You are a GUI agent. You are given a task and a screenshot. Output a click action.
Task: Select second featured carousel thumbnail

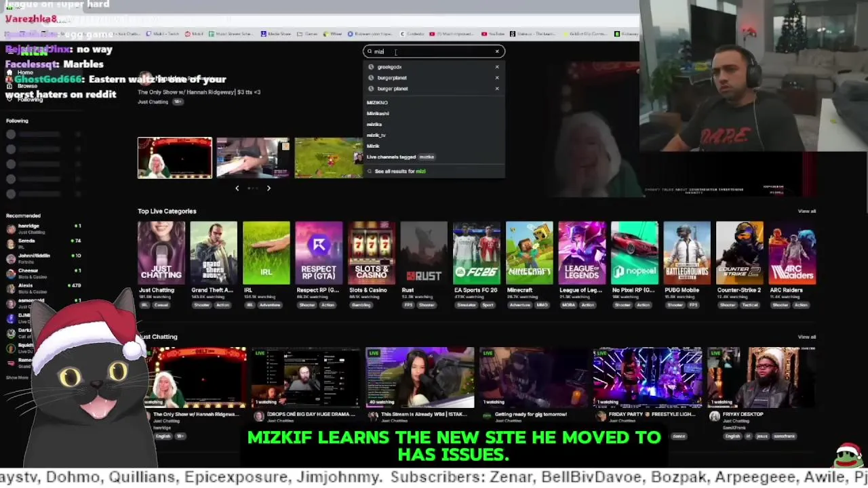[253, 158]
